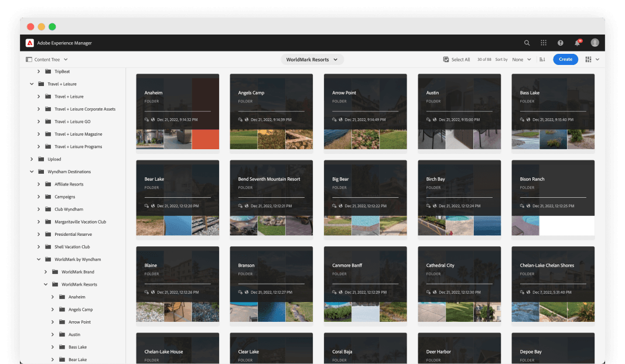Click the Club Wyndham folder icon

pyautogui.click(x=48, y=209)
